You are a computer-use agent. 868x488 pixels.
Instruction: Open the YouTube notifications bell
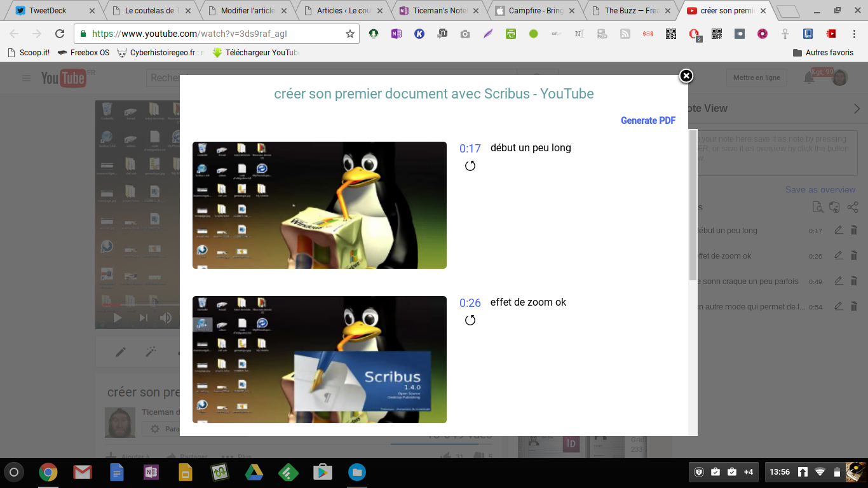(x=810, y=78)
